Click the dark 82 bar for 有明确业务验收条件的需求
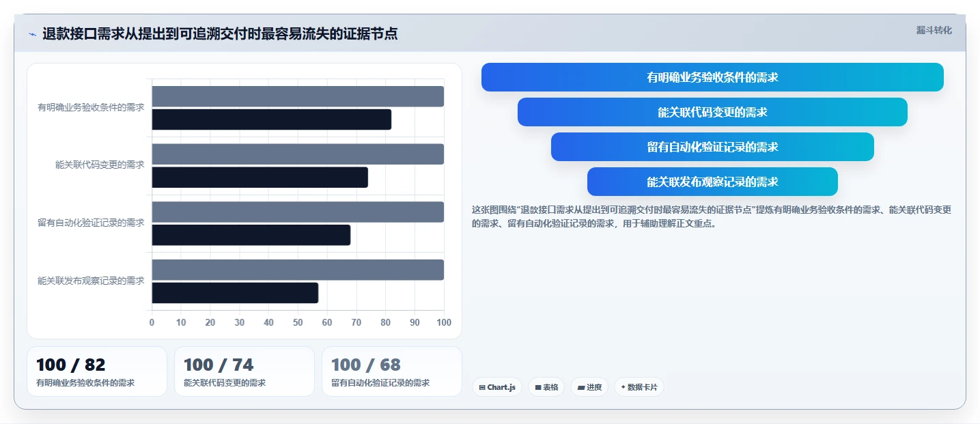980x424 pixels. pos(272,119)
